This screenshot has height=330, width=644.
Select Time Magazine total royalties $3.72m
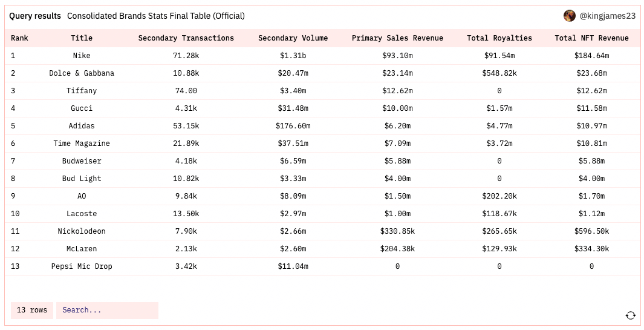pyautogui.click(x=499, y=144)
